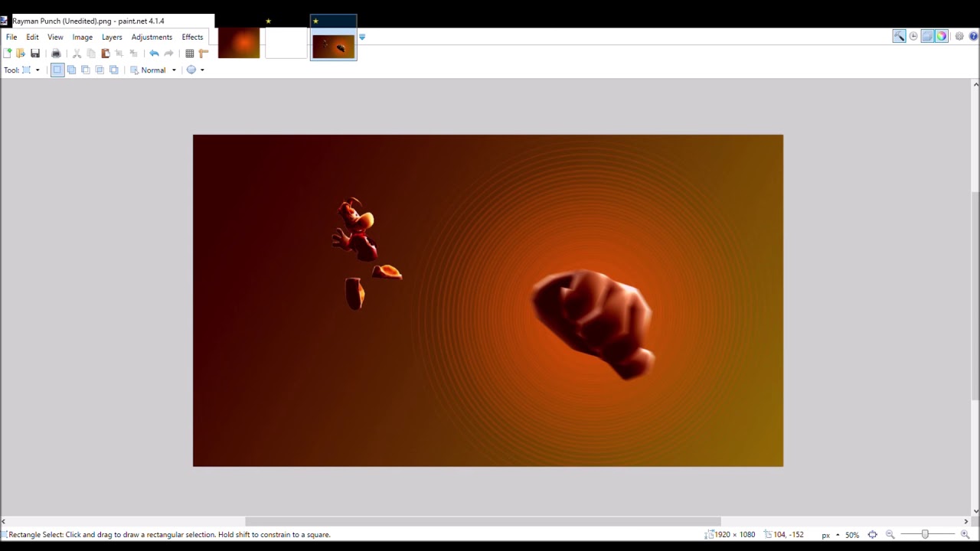
Task: Click the horizontal scrollbar thumb
Action: point(482,521)
